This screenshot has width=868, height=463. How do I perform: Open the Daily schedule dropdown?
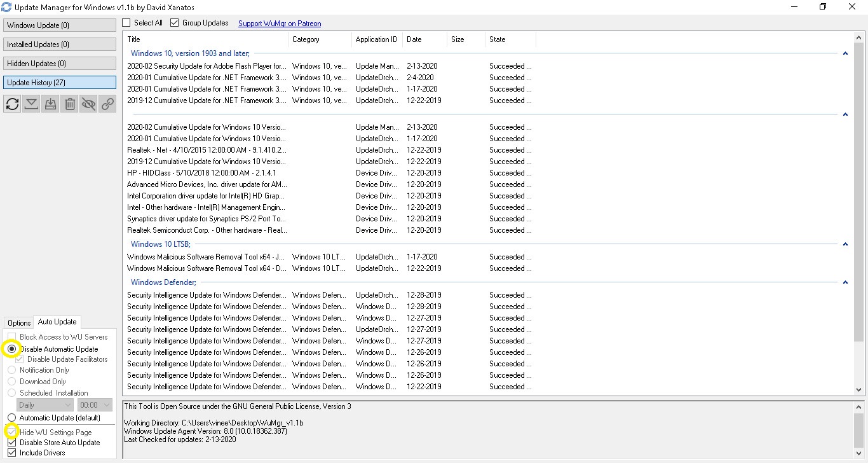[46, 405]
